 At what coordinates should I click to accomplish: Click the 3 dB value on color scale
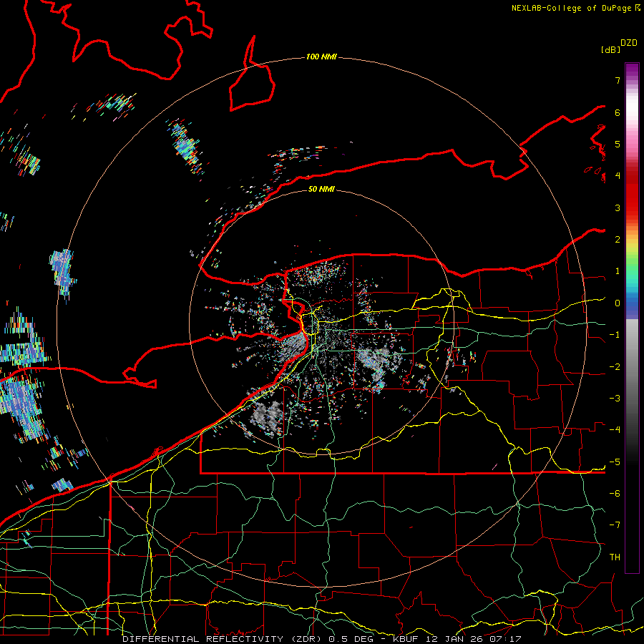click(618, 208)
